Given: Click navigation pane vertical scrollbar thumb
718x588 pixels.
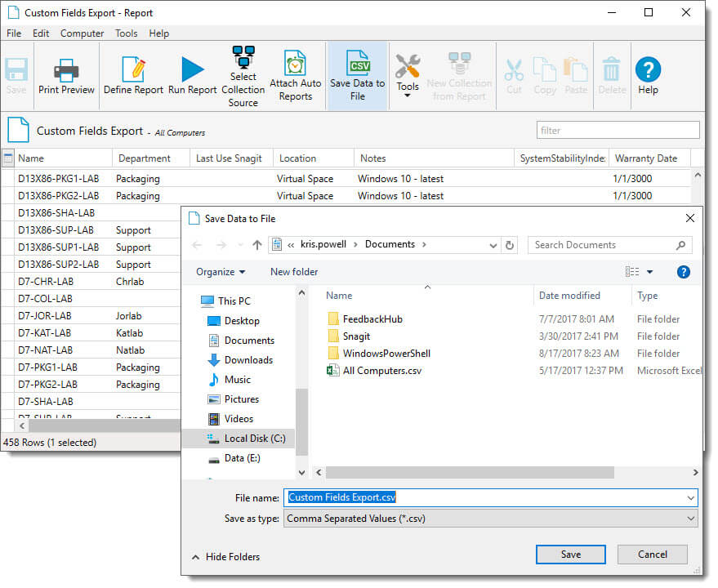Looking at the screenshot, I should (301, 421).
